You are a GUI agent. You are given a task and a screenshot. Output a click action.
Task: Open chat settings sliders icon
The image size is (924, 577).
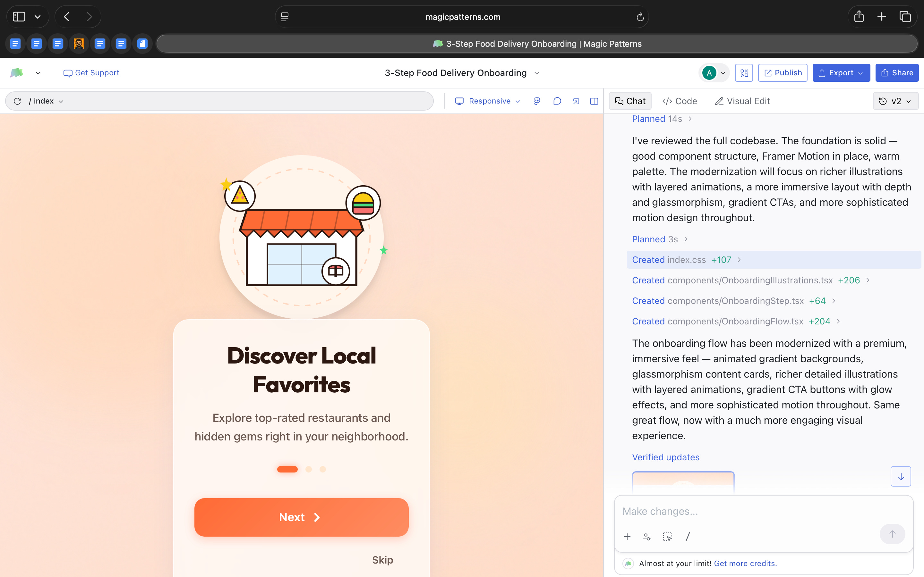coord(647,537)
